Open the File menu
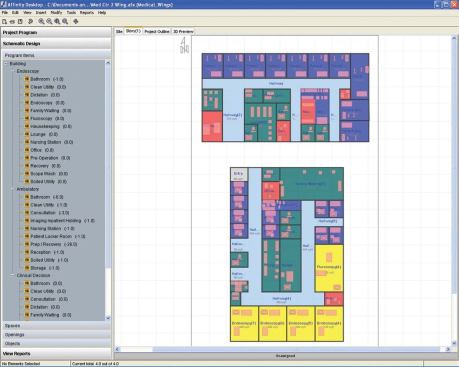The image size is (459, 367). pos(5,13)
